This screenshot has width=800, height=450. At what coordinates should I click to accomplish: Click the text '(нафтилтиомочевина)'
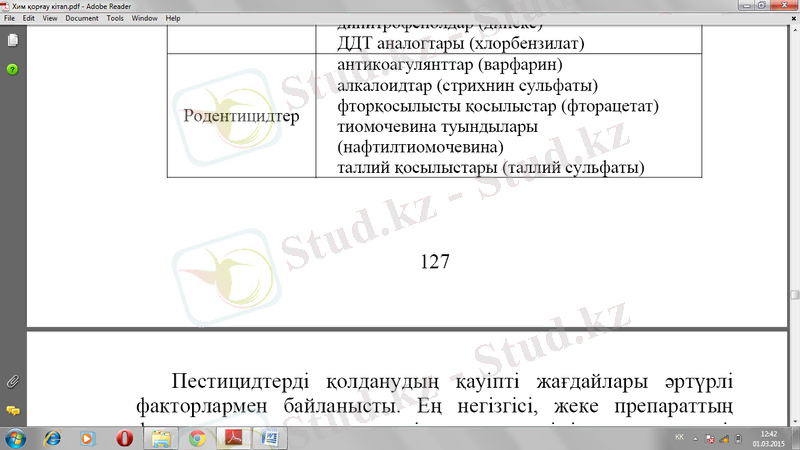pyautogui.click(x=420, y=147)
